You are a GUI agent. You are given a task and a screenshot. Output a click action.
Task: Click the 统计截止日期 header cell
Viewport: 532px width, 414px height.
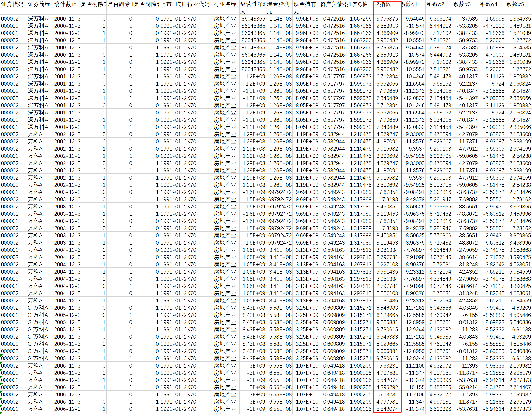(66, 4)
